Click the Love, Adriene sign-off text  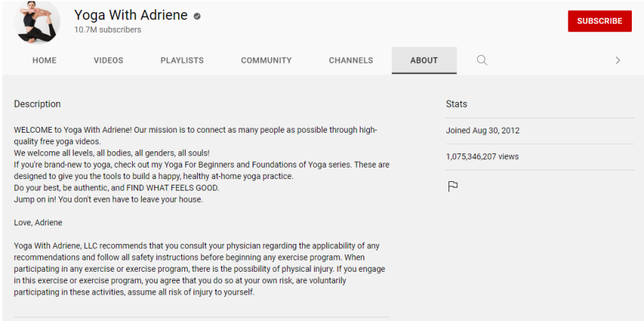click(x=38, y=223)
